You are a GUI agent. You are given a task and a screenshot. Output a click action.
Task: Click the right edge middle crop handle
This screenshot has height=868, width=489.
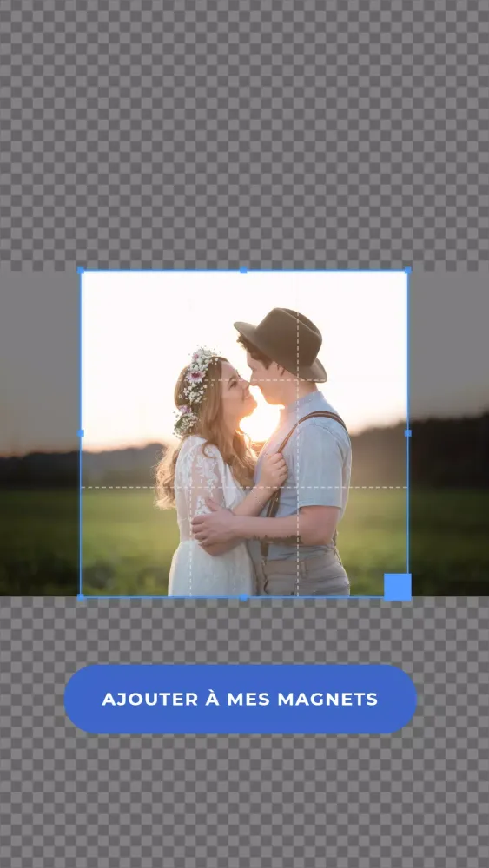pyautogui.click(x=408, y=433)
